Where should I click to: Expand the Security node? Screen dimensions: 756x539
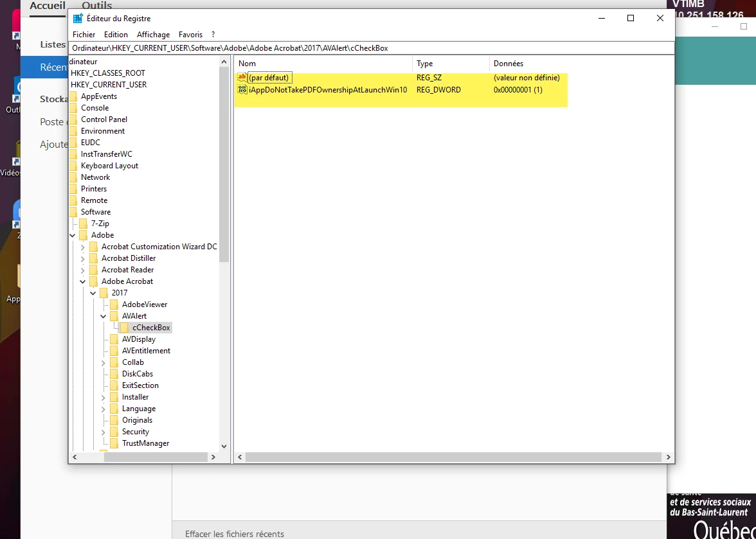coord(103,432)
